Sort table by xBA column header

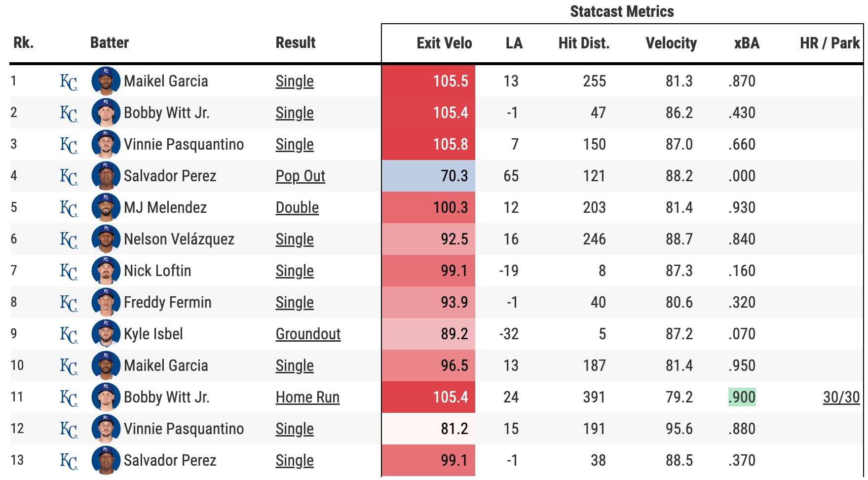pyautogui.click(x=746, y=43)
